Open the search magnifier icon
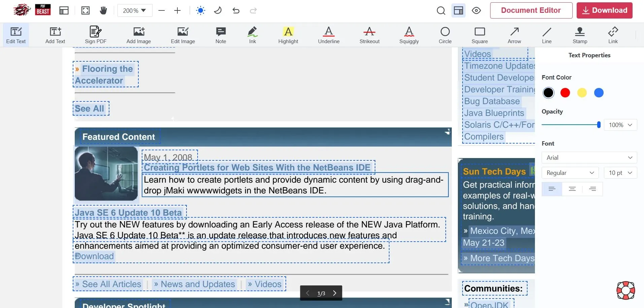The height and width of the screenshot is (308, 644). coord(441,11)
